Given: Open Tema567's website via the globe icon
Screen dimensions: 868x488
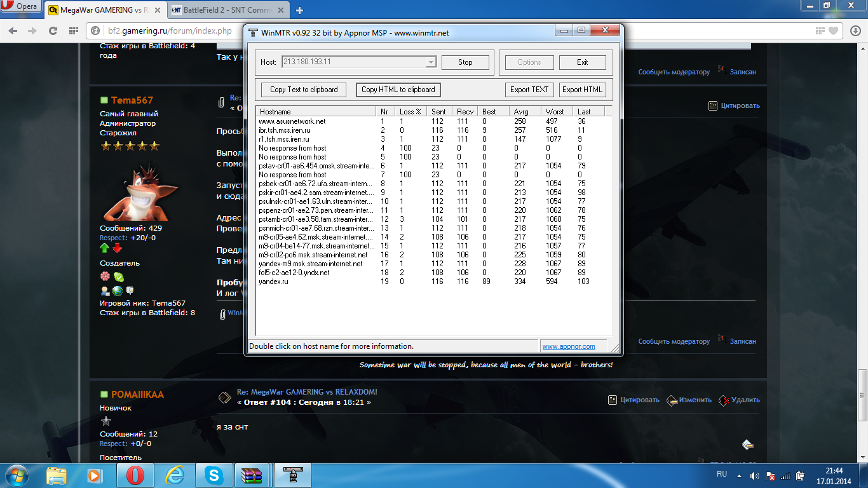Looking at the screenshot, I should 118,290.
